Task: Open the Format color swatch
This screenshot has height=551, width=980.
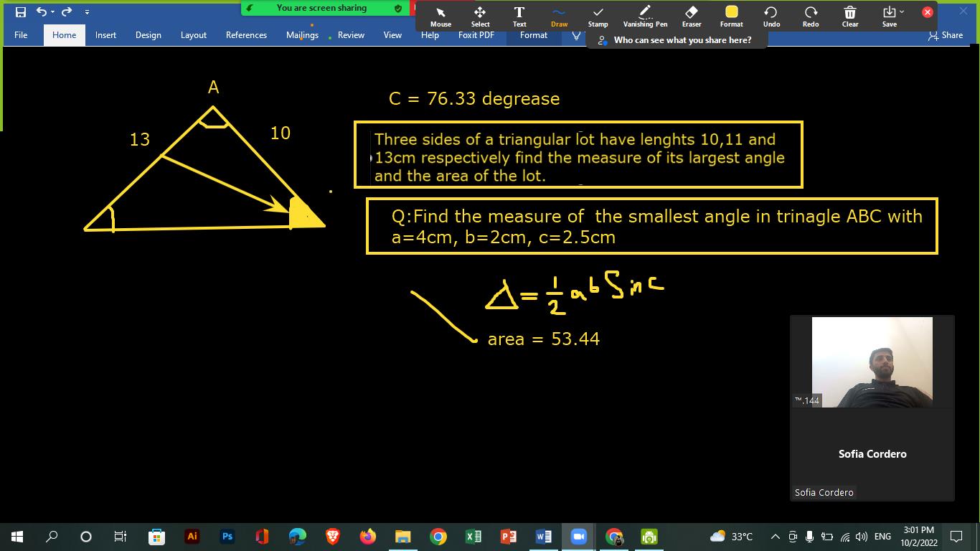Action: coord(731,12)
